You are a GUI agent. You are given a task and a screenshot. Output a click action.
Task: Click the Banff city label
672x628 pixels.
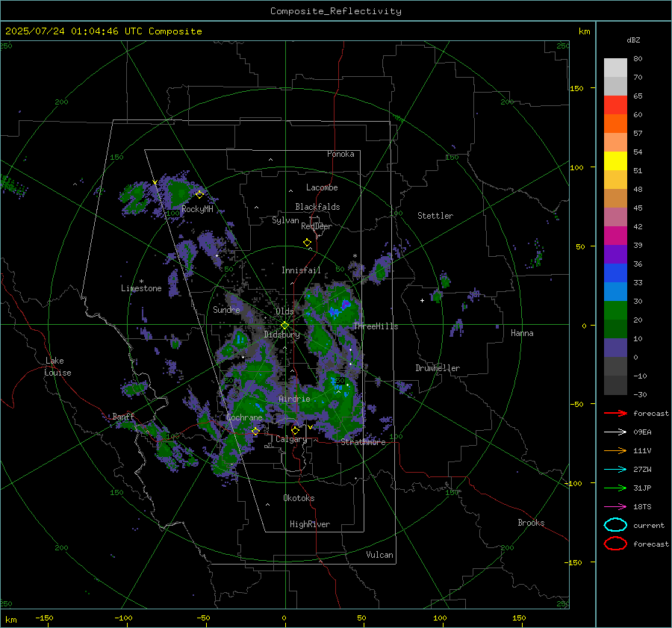tap(123, 417)
